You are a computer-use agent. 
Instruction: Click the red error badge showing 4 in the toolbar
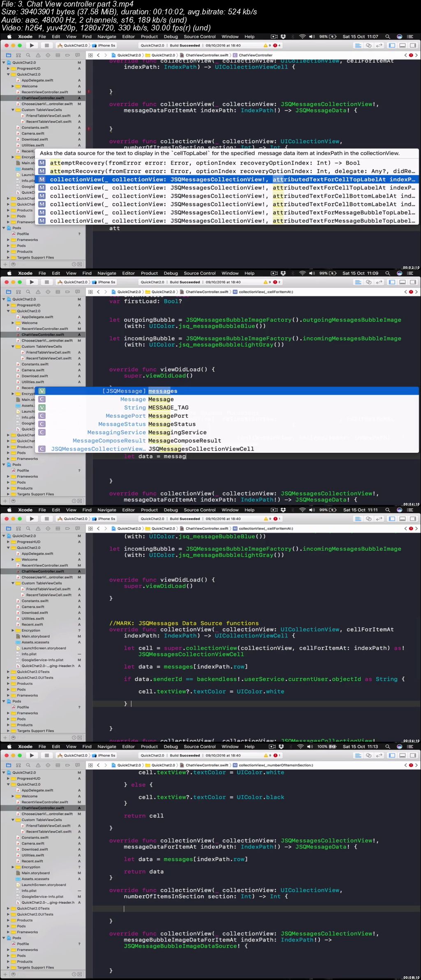tap(277, 45)
